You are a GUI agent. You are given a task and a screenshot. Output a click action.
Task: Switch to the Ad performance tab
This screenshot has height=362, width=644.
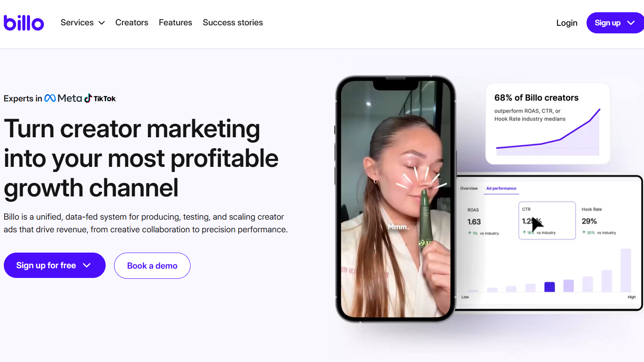501,188
